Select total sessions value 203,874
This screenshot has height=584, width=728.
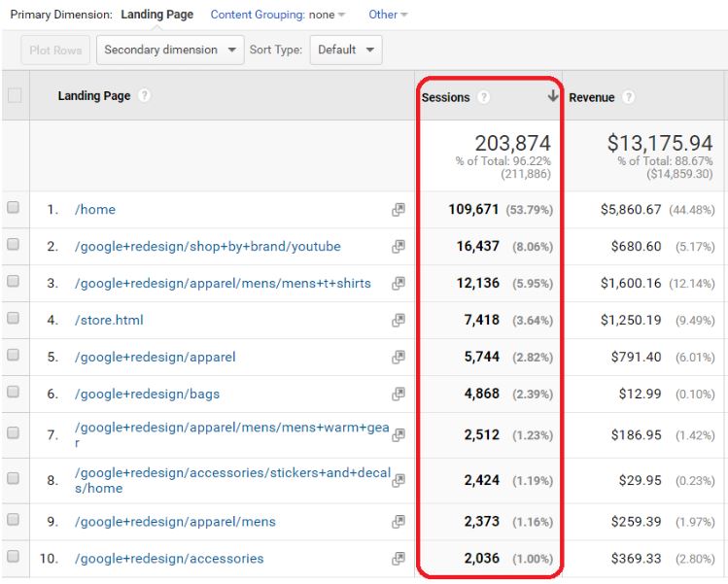512,143
